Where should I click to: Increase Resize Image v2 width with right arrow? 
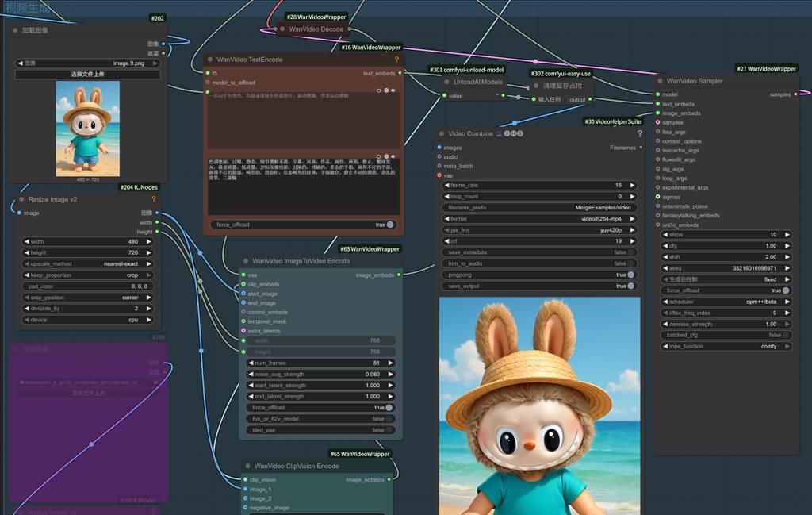tap(149, 241)
